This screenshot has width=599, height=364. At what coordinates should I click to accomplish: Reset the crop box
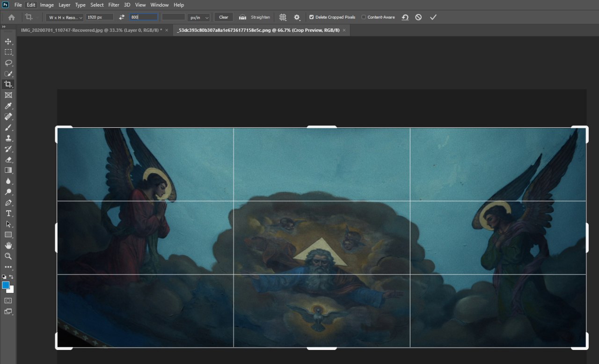pyautogui.click(x=405, y=17)
